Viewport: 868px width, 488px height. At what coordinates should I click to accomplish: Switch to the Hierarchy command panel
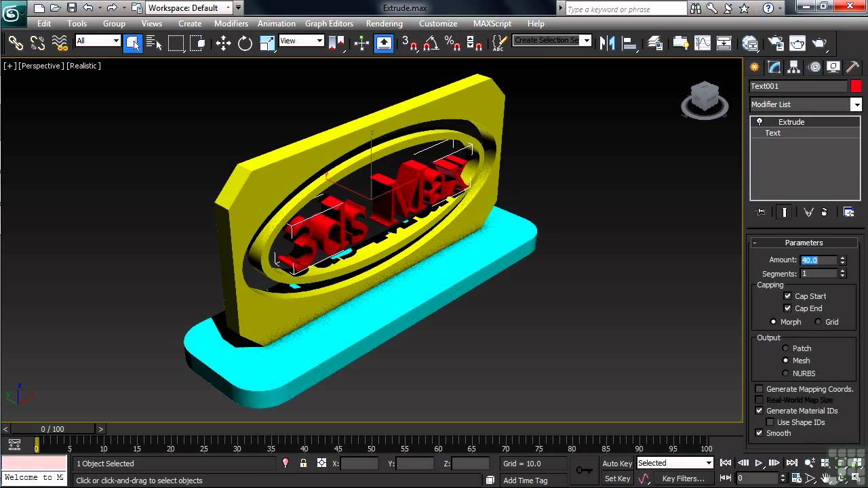click(794, 67)
